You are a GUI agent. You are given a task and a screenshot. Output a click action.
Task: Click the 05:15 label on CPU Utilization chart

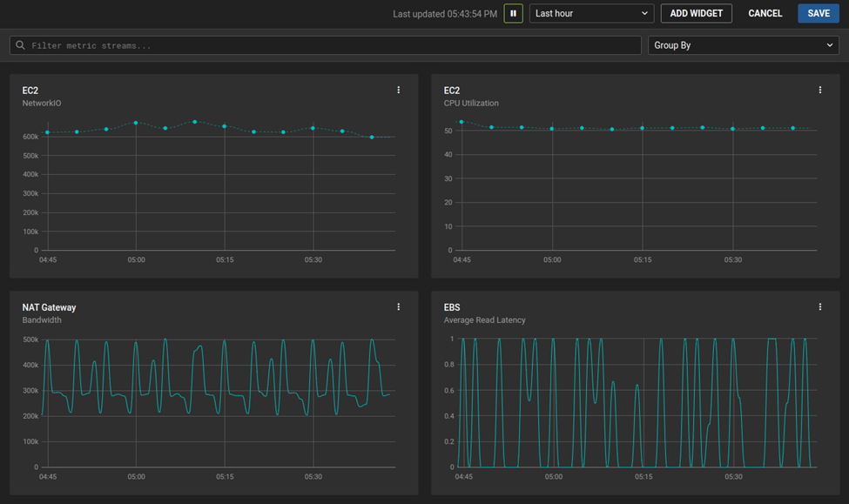[643, 260]
